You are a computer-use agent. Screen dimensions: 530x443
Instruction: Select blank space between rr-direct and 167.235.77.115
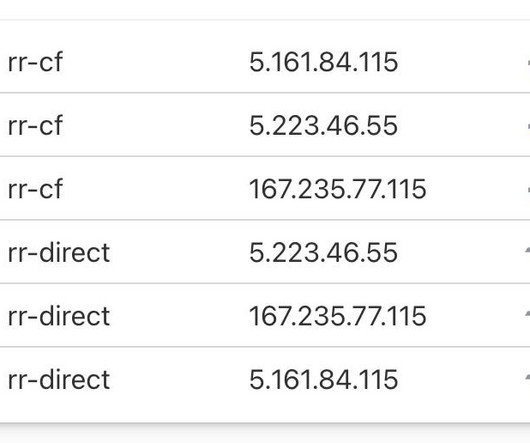(x=179, y=316)
